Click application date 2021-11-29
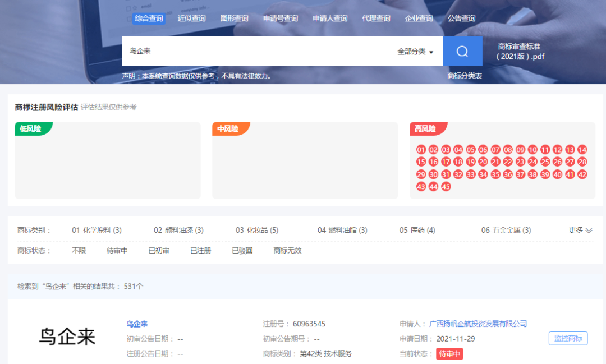The image size is (606, 364). tap(456, 339)
